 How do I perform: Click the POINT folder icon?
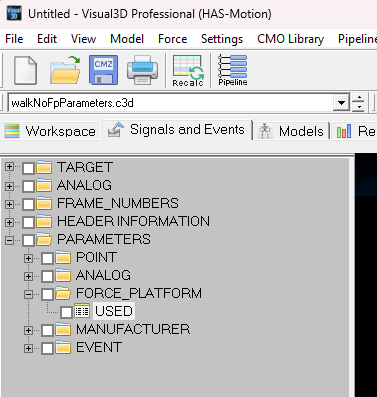pos(63,257)
